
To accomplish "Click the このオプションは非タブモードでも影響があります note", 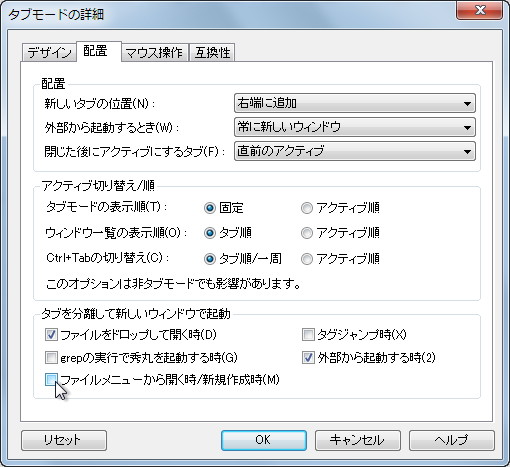I will coord(173,284).
